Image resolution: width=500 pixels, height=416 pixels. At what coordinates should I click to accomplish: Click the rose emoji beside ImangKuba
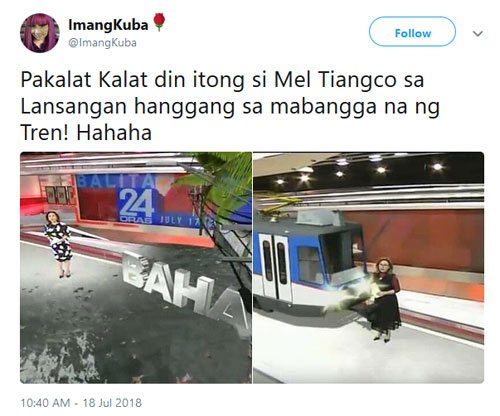159,22
